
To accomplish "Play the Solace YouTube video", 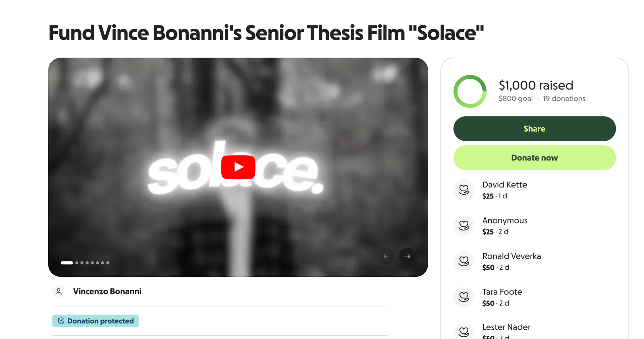I will 238,167.
